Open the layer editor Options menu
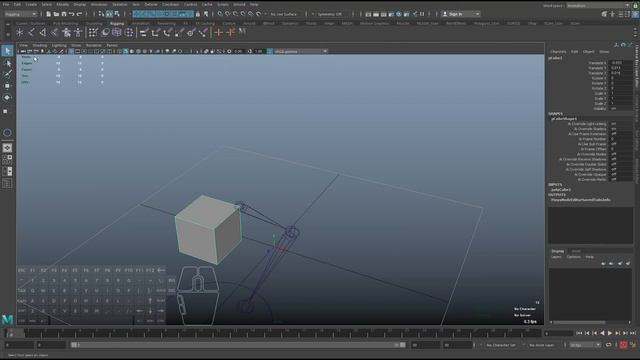This screenshot has height=360, width=640. point(573,257)
